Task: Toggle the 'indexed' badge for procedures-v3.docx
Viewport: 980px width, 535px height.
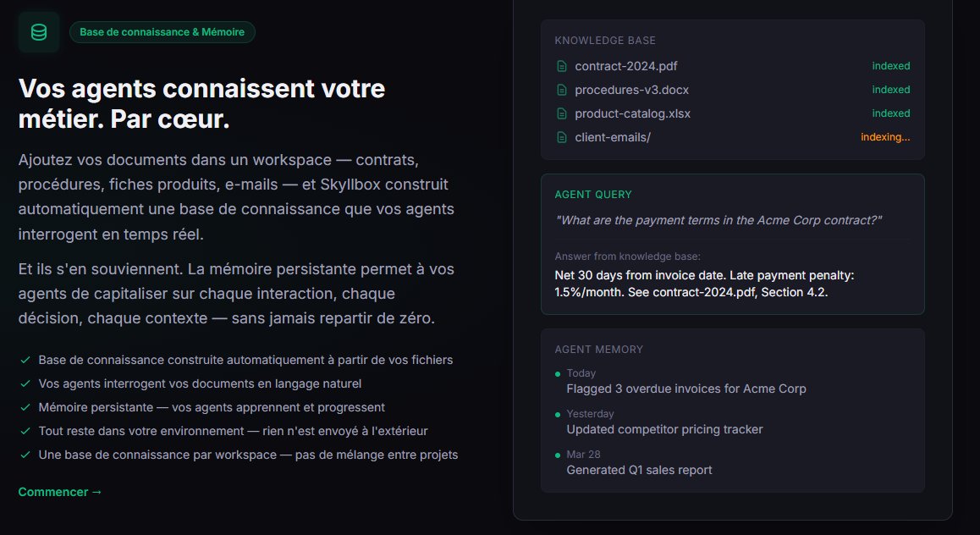Action: point(891,89)
